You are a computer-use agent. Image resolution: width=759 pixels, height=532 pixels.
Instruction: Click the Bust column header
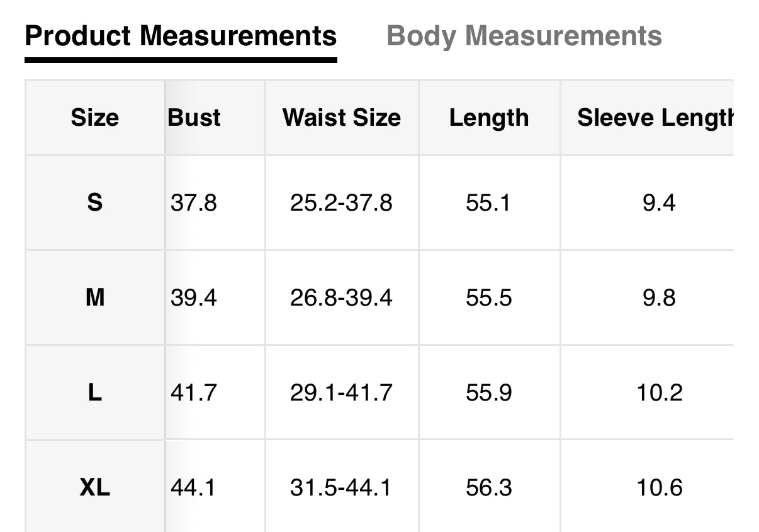(x=194, y=118)
